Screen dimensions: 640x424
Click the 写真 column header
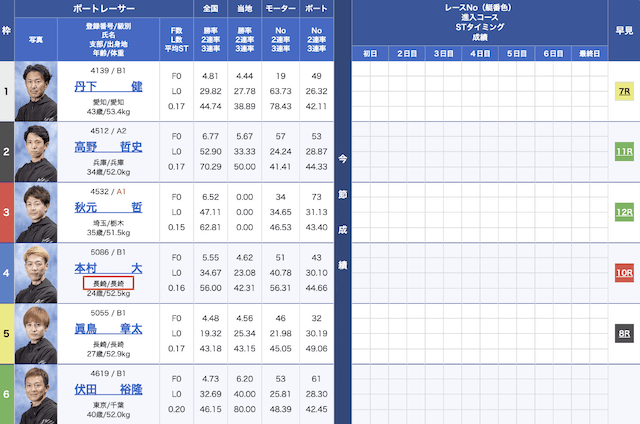tap(36, 40)
